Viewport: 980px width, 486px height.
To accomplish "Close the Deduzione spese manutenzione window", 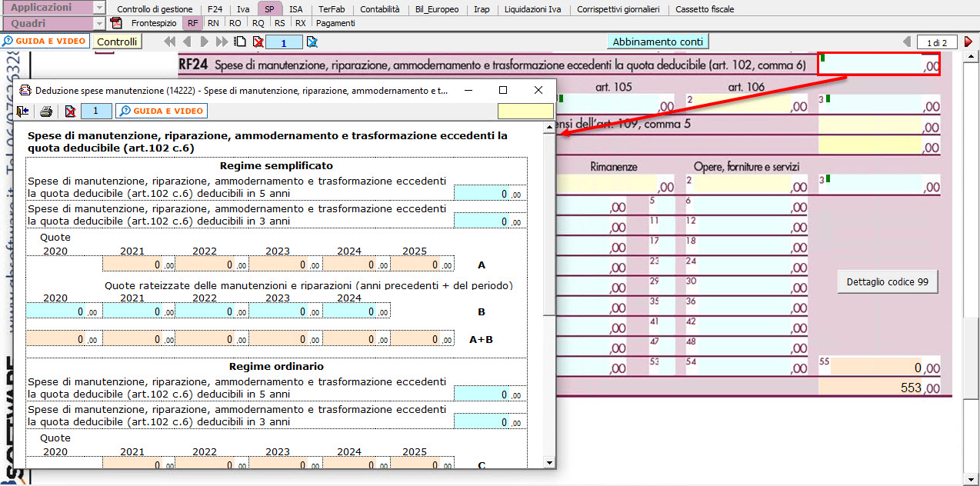I will coord(538,90).
